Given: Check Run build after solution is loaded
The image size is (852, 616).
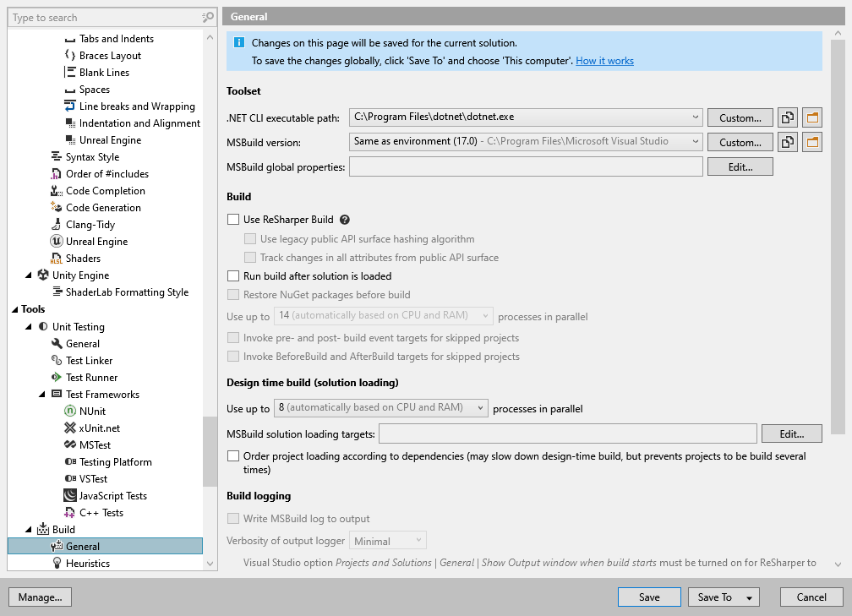Looking at the screenshot, I should (x=232, y=275).
